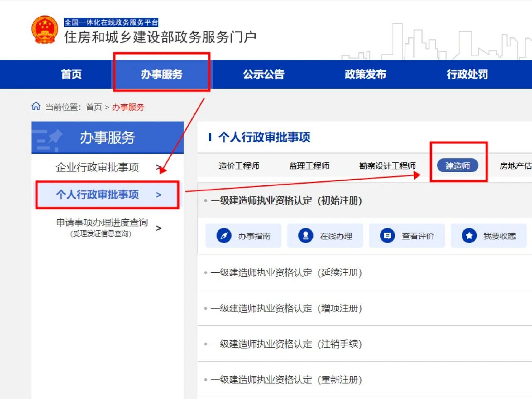The height and width of the screenshot is (399, 532).
Task: Select the 建造师 category tab
Action: (458, 166)
